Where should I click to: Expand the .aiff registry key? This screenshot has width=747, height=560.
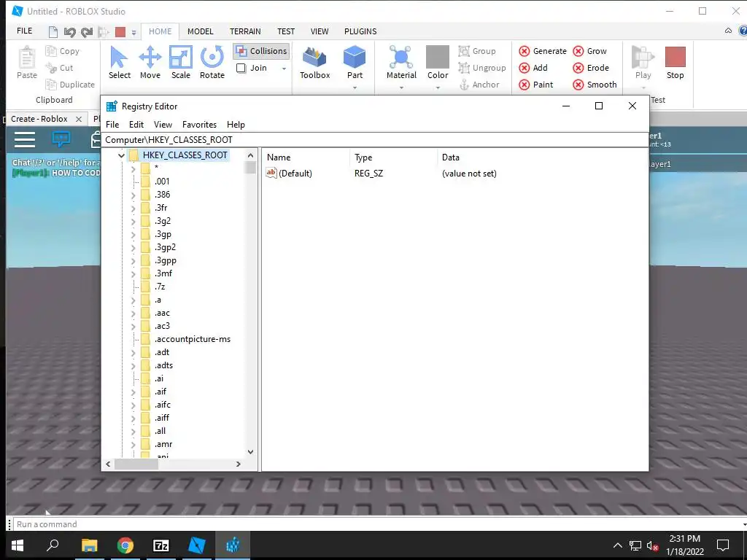coord(133,418)
